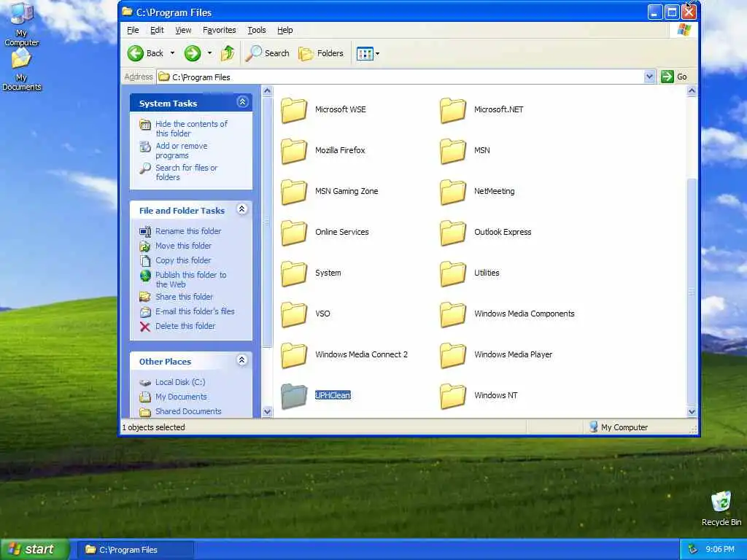The width and height of the screenshot is (747, 560).
Task: Click Add or remove programs link
Action: click(x=181, y=150)
